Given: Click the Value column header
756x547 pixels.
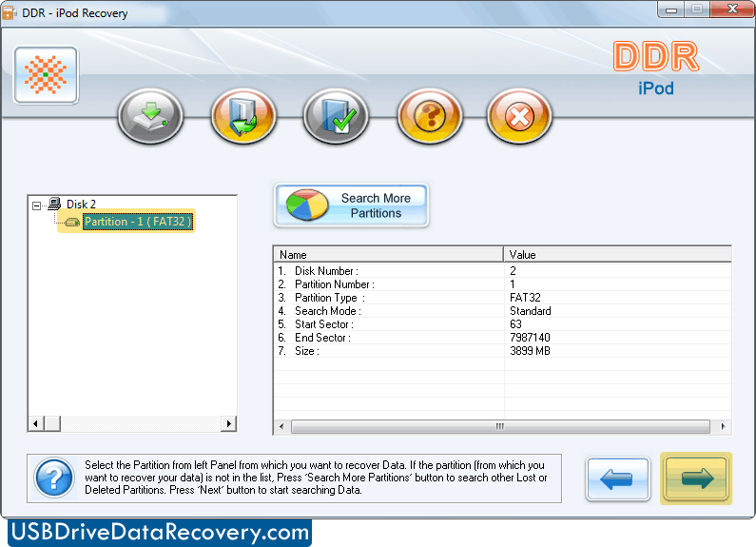Looking at the screenshot, I should coord(617,254).
